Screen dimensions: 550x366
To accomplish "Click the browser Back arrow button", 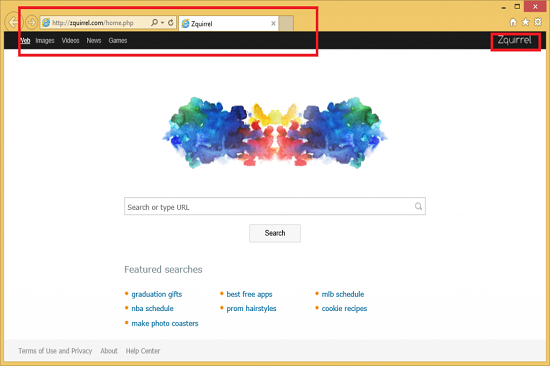I will [13, 22].
